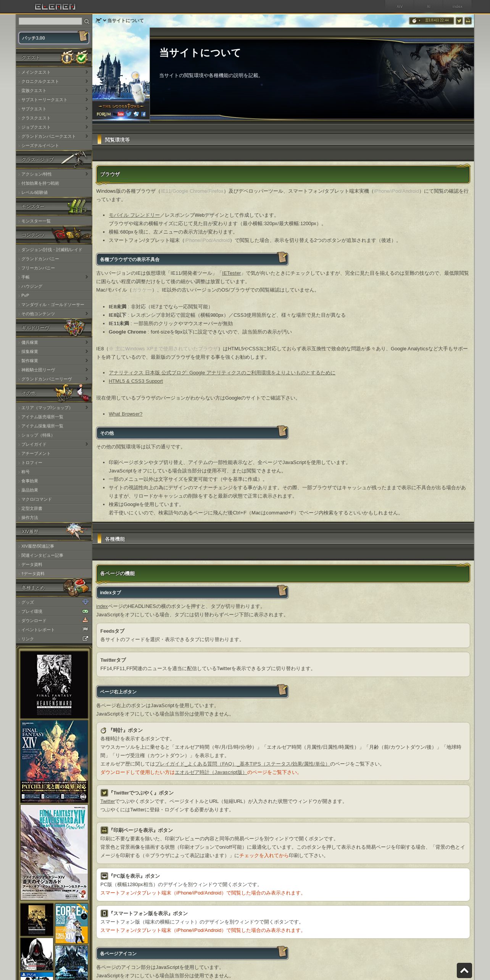This screenshot has height=980, width=490.
Task: Click the quest exclamation mark icon
Action: 67,57
